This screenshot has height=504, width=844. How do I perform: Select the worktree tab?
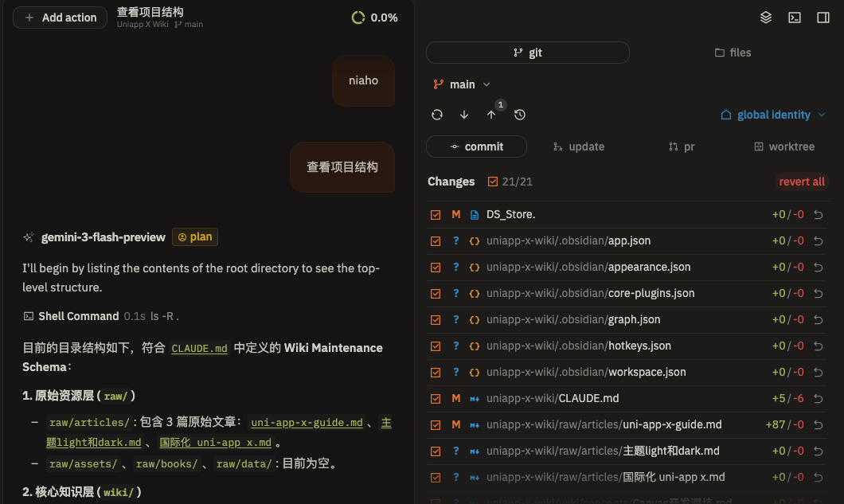784,147
